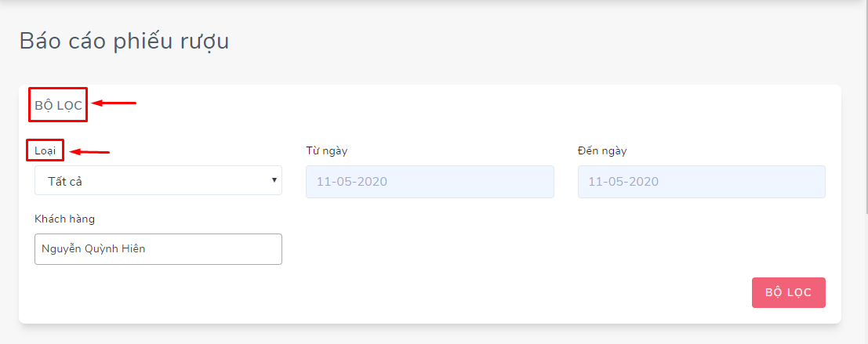Focus the Khách hàng field with Nguyễn Quỳnh Hiên
Image resolution: width=868 pixels, height=344 pixels.
click(x=158, y=249)
